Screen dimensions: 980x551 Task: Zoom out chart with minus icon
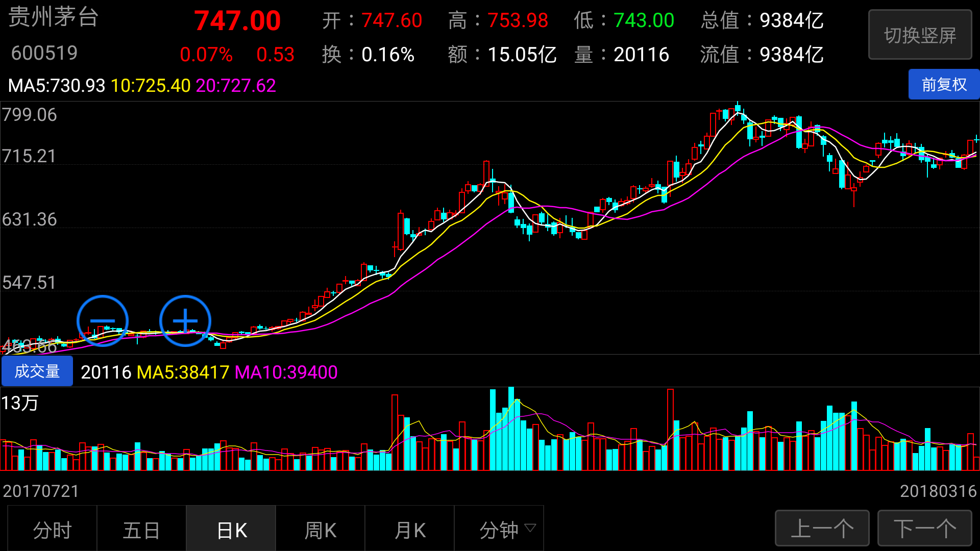[x=103, y=321]
